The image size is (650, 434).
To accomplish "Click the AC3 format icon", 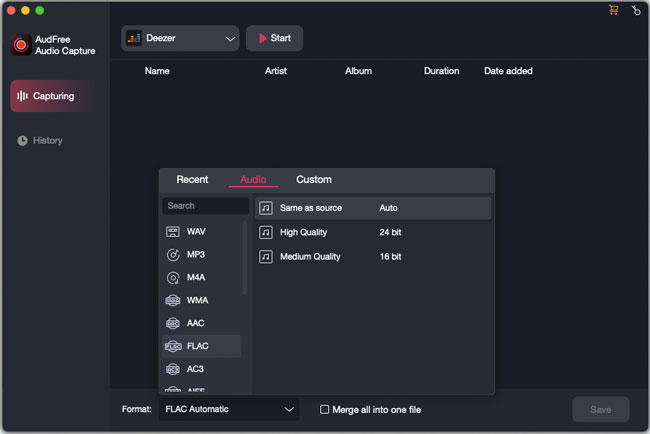I will [173, 369].
